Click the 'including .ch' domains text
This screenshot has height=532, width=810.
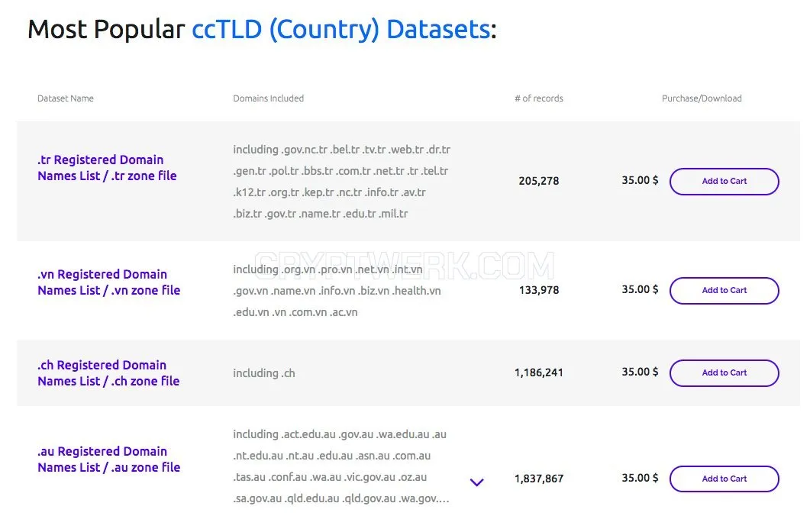(x=264, y=373)
